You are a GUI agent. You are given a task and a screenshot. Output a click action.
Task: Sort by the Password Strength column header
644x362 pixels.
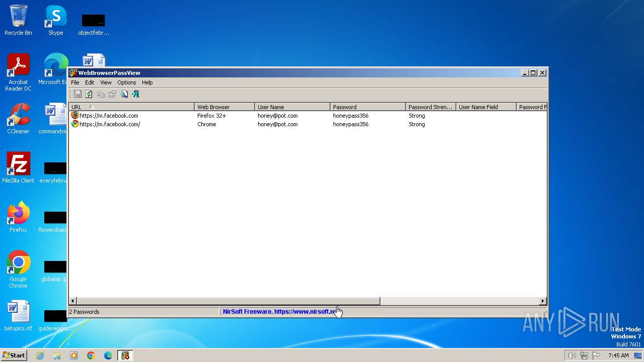coord(431,107)
